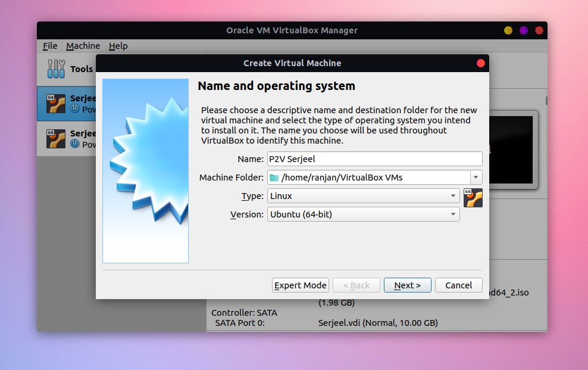Viewport: 588px width, 370px height.
Task: Click Next to continue the wizard
Action: point(408,285)
